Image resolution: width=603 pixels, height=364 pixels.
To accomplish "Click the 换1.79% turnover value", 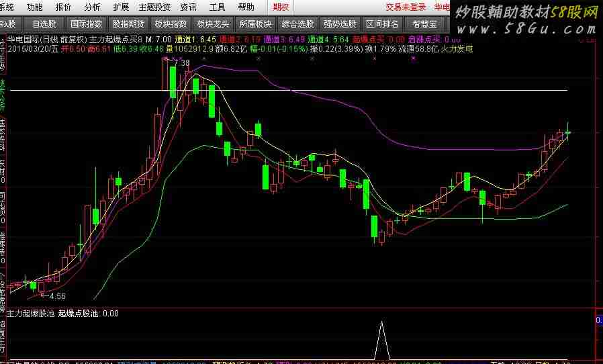I will point(381,49).
